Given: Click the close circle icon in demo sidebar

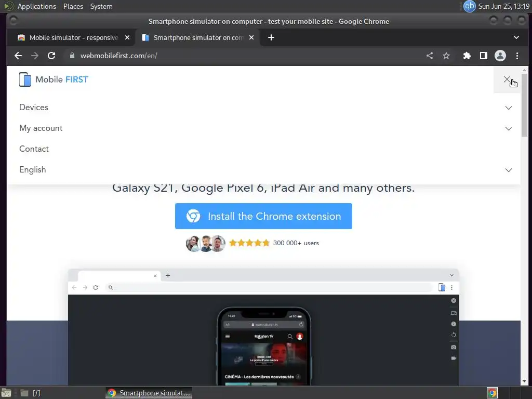Looking at the screenshot, I should click(454, 301).
